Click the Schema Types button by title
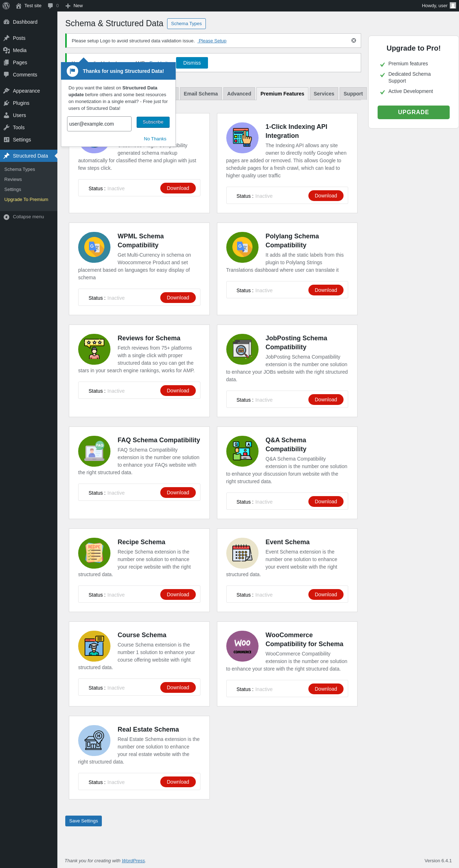Viewport: 459px width, 868px height. pyautogui.click(x=186, y=24)
